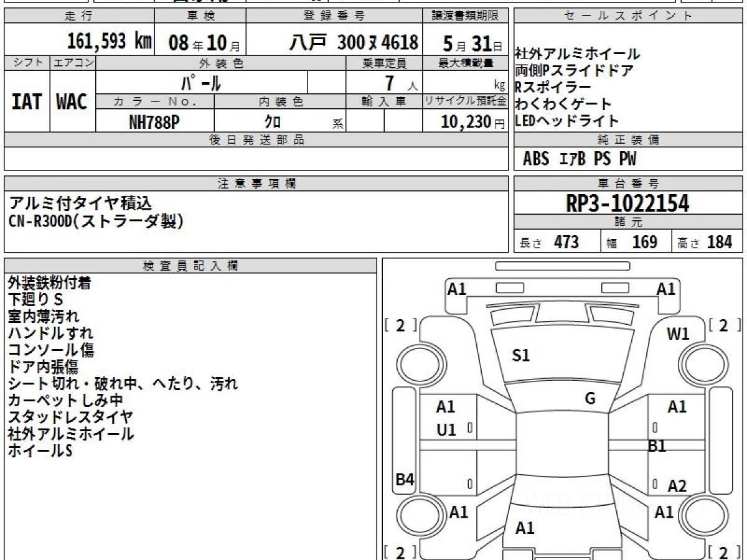
Task: Click the 外装色 header
Action: click(x=221, y=63)
